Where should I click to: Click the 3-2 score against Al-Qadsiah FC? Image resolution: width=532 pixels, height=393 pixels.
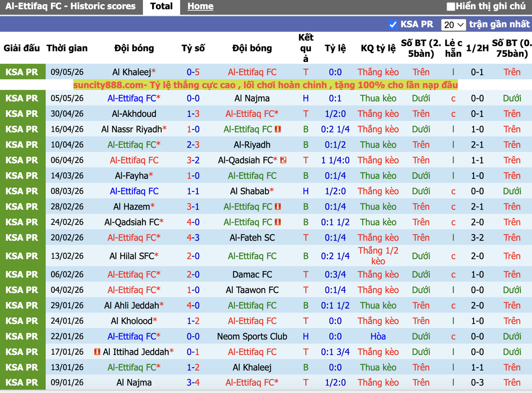pos(193,160)
